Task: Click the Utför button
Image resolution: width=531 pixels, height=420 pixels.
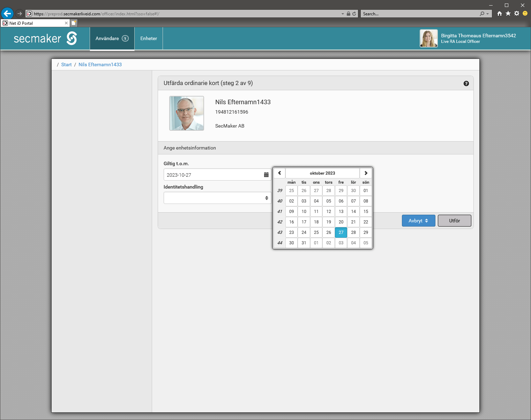Action: 454,221
